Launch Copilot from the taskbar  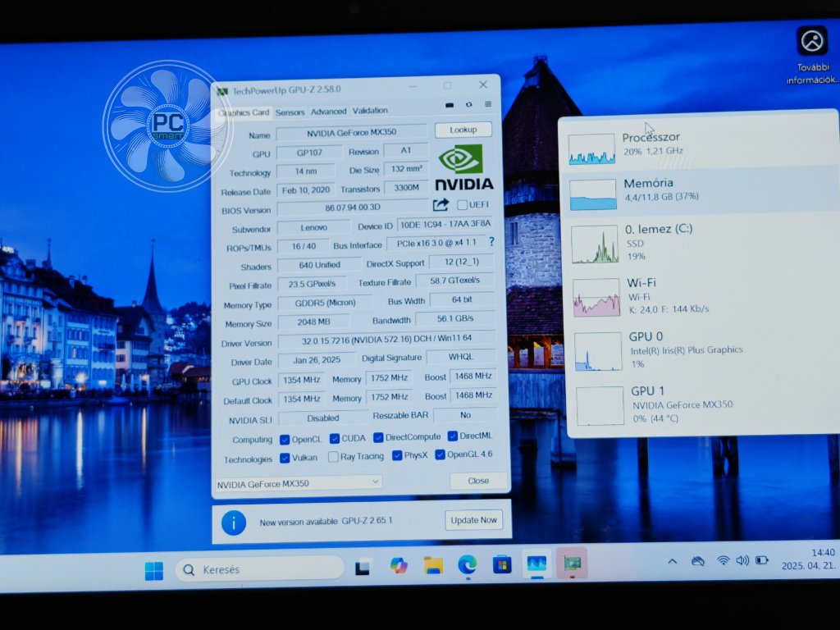399,566
